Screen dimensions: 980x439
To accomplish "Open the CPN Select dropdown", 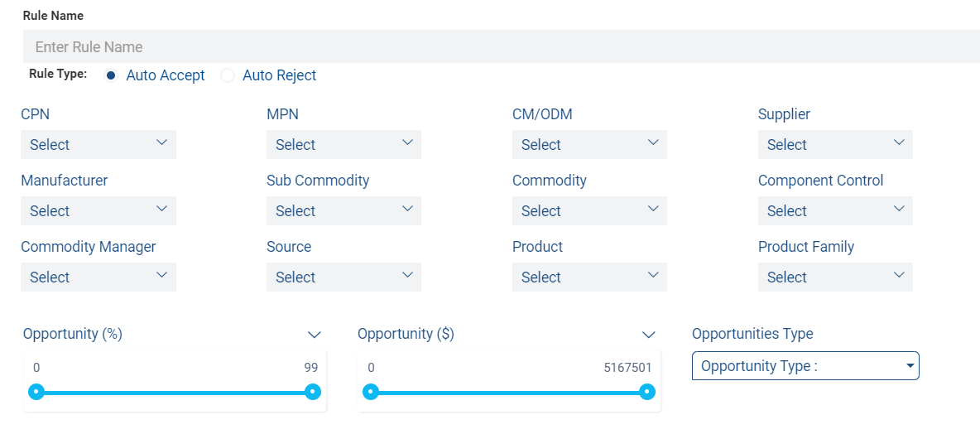I will tap(98, 144).
